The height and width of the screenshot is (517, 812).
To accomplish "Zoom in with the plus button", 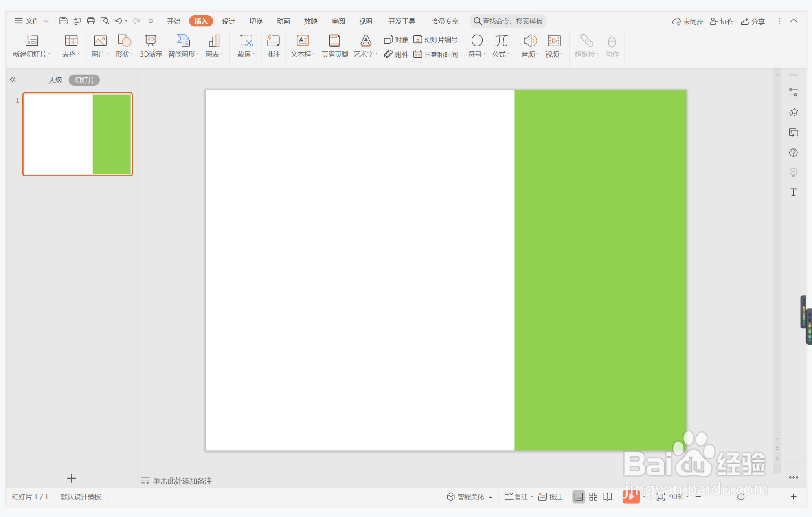I will click(x=794, y=497).
